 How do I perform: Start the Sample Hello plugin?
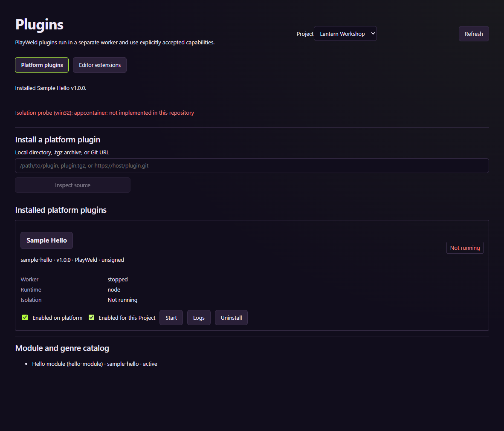coord(171,318)
